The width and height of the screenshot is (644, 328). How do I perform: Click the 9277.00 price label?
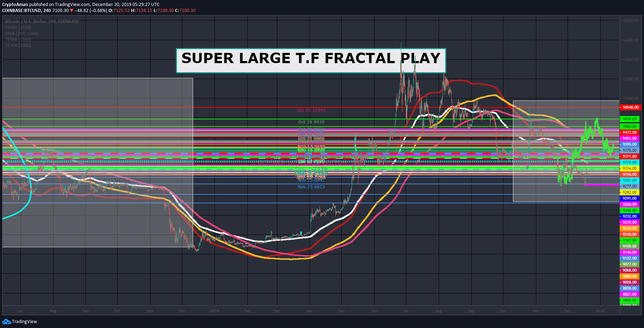point(630,186)
